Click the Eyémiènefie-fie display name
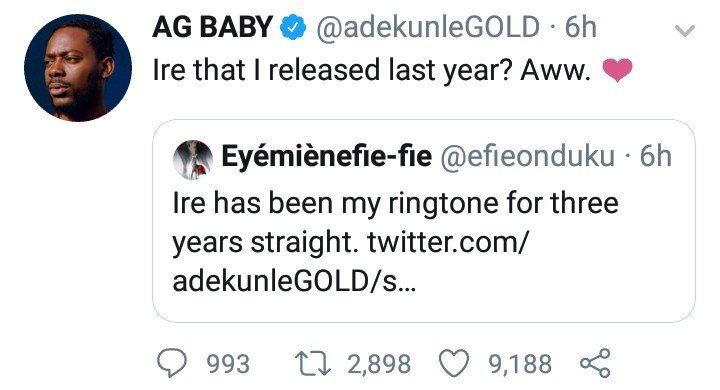Screen dimensions: 720x390 [x=326, y=156]
